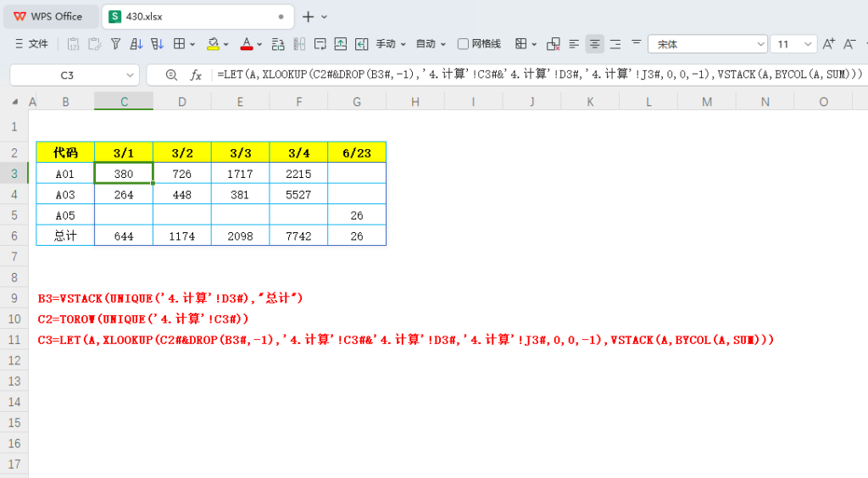The image size is (868, 478).
Task: Click the wrap text icon
Action: click(x=320, y=44)
